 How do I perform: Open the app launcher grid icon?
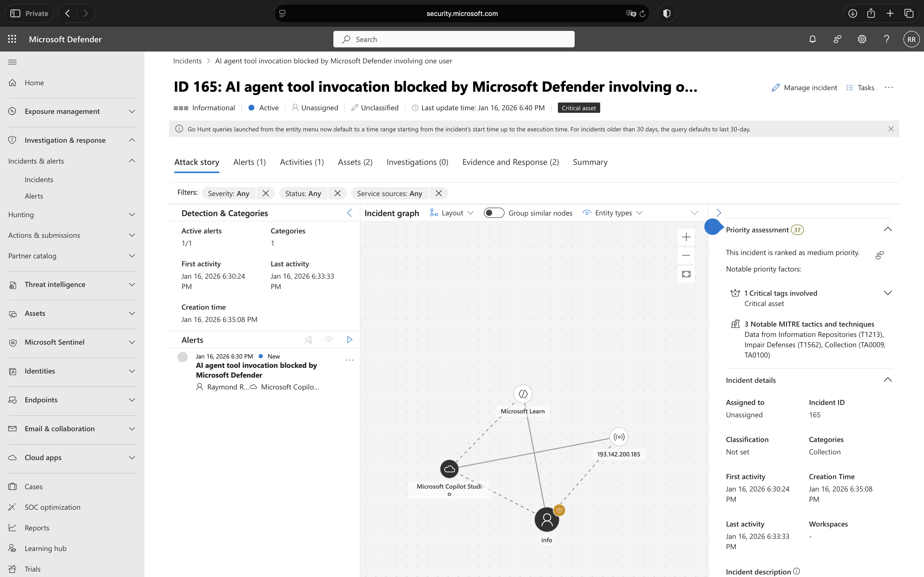12,39
